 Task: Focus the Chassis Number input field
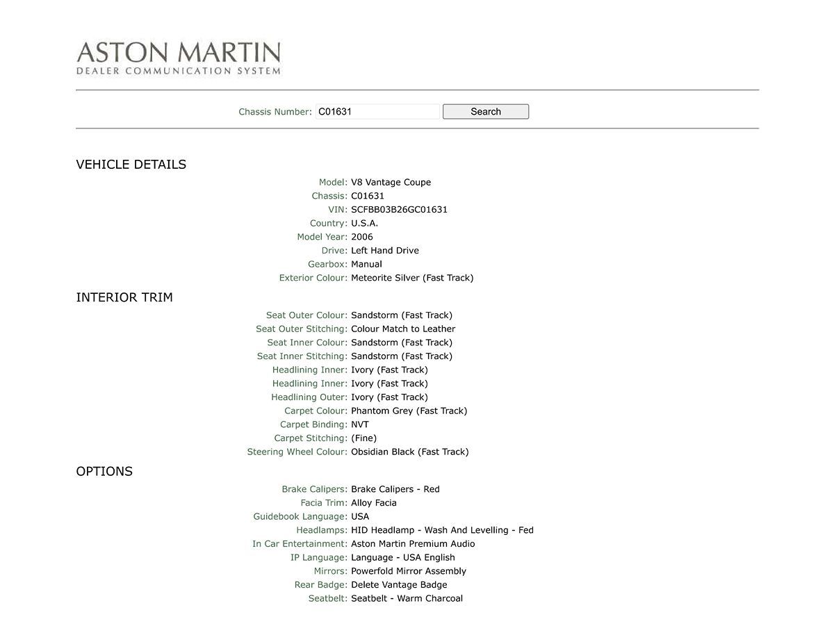point(377,111)
